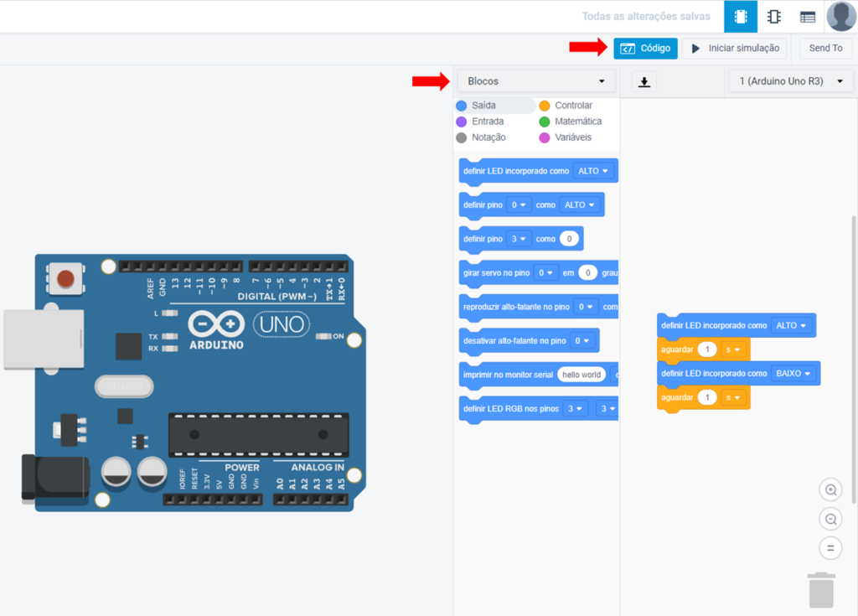The image size is (858, 616).
Task: Click the Send To button
Action: click(x=825, y=49)
